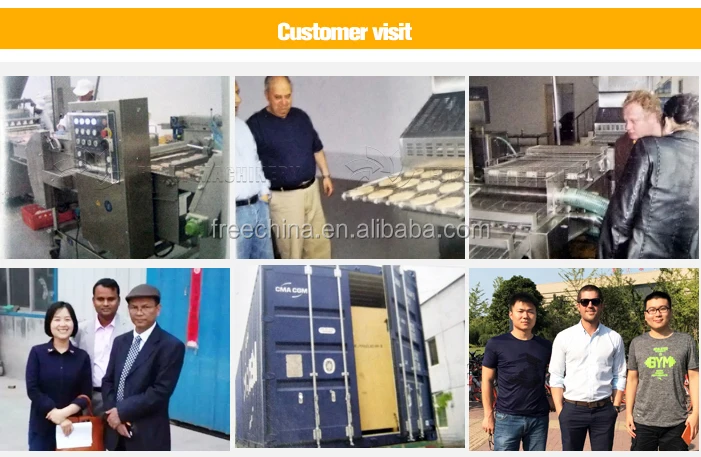Click the man wearing sunglasses
The height and width of the screenshot is (457, 701).
(587, 368)
